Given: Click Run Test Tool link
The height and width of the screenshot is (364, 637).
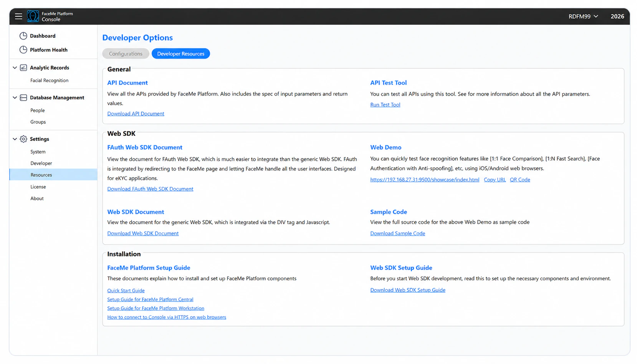Looking at the screenshot, I should (385, 104).
